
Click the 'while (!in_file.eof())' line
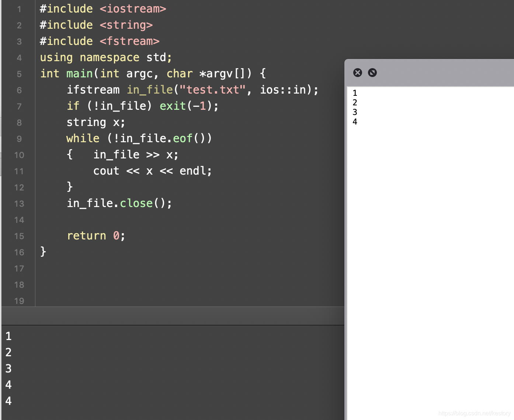click(x=139, y=139)
